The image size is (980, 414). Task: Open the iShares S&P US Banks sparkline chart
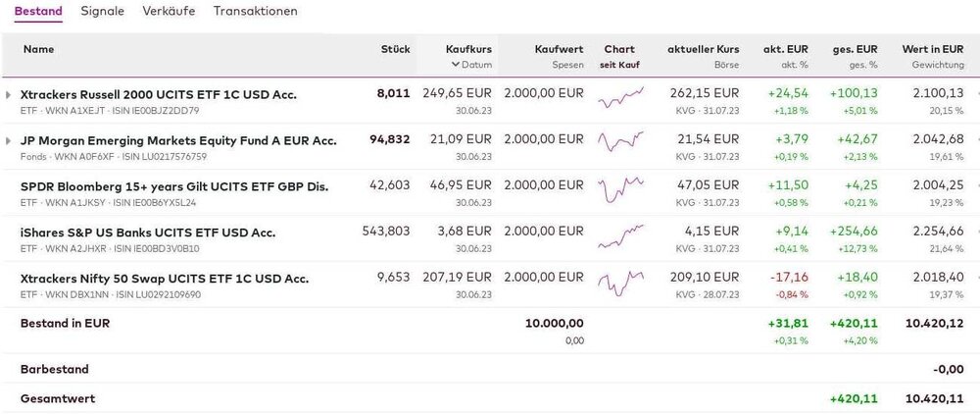click(x=619, y=238)
